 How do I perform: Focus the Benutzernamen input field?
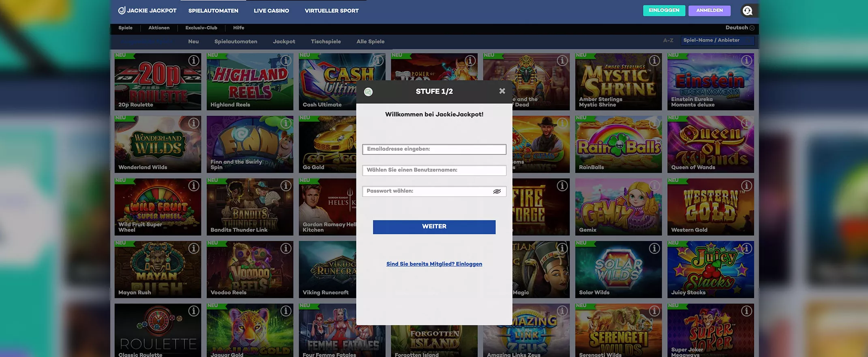pyautogui.click(x=434, y=170)
